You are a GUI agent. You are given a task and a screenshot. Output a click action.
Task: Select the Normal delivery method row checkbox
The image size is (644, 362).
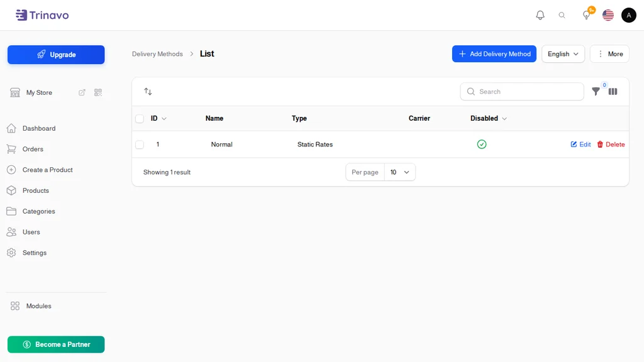[x=140, y=145]
